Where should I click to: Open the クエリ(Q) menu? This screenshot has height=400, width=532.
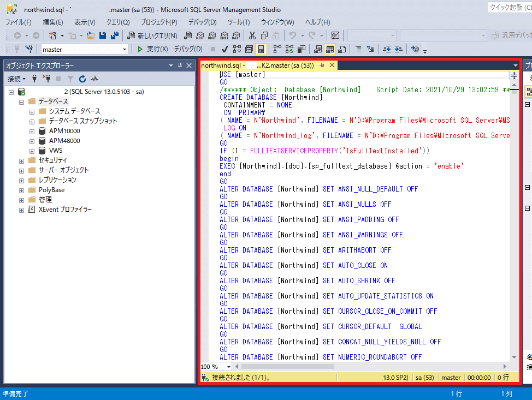click(x=117, y=22)
